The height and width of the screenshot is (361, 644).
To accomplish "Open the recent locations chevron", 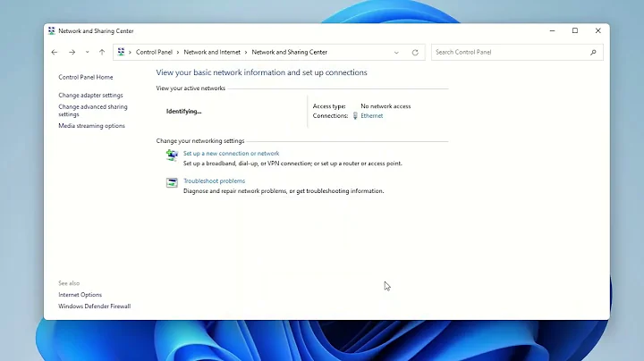I will coord(87,52).
